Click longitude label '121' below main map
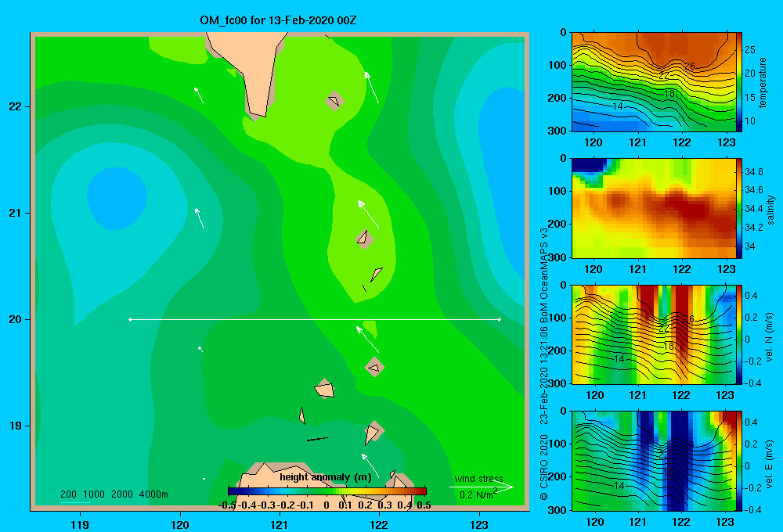Image resolution: width=783 pixels, height=532 pixels. [280, 524]
